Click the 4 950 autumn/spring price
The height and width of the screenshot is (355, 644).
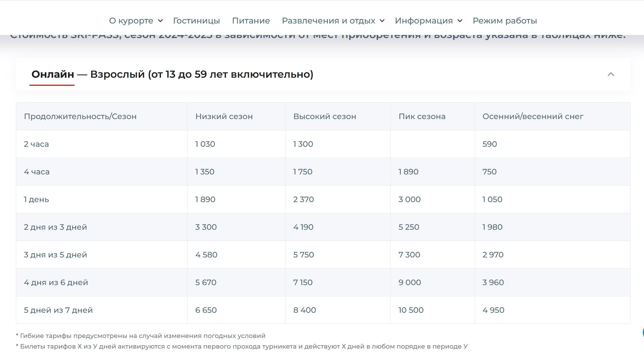click(x=493, y=310)
